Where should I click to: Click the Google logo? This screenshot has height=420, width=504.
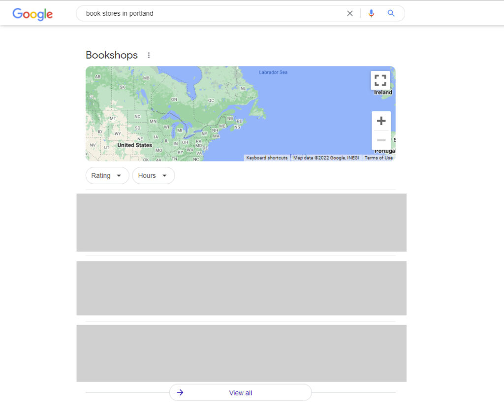pyautogui.click(x=32, y=14)
